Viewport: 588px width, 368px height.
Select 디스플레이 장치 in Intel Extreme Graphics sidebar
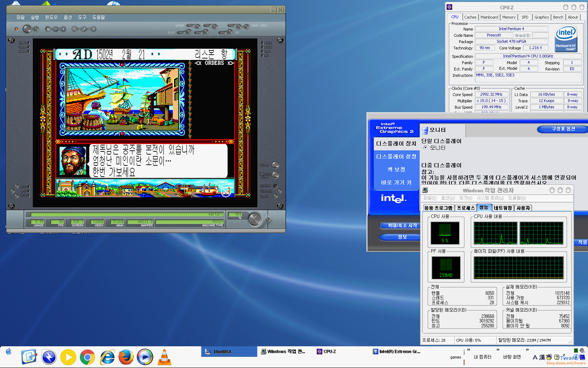pyautogui.click(x=396, y=144)
